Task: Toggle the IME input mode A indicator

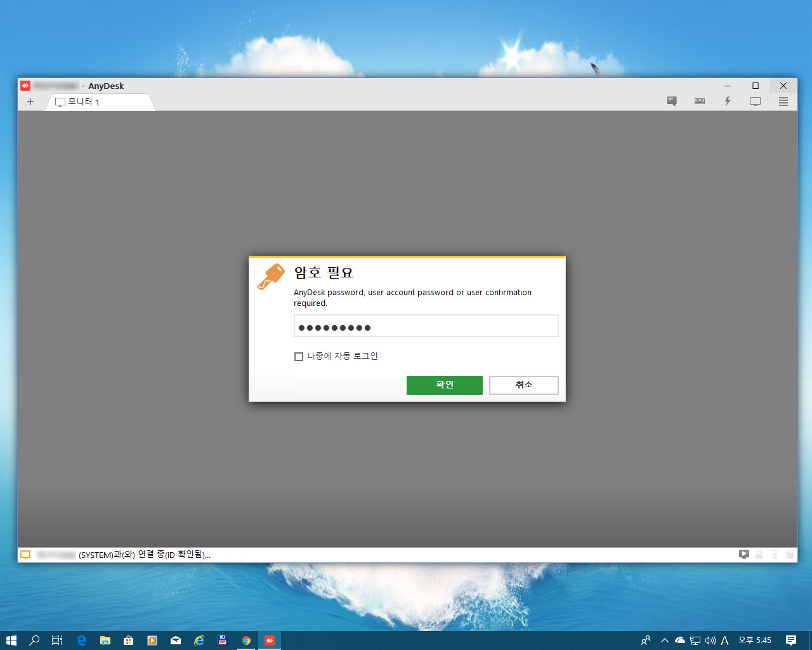Action: pyautogui.click(x=724, y=640)
